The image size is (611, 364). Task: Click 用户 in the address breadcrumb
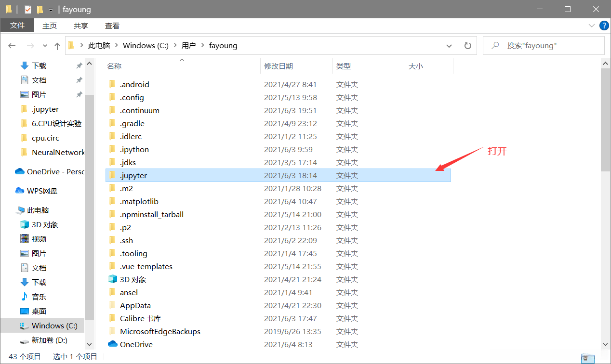point(188,46)
